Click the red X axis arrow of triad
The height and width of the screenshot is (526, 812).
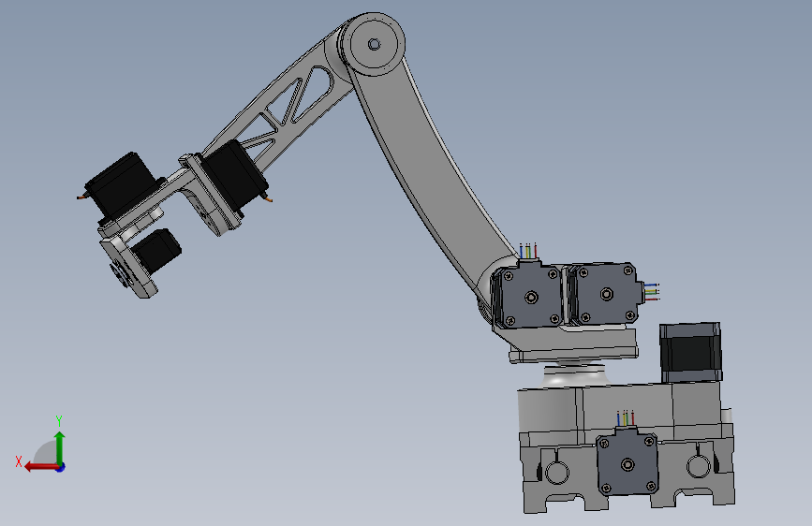click(x=41, y=467)
